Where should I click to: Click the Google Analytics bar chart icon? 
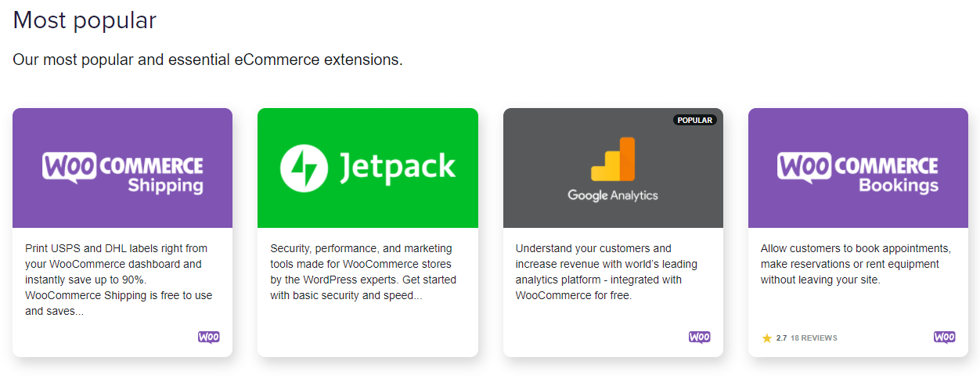(x=613, y=159)
